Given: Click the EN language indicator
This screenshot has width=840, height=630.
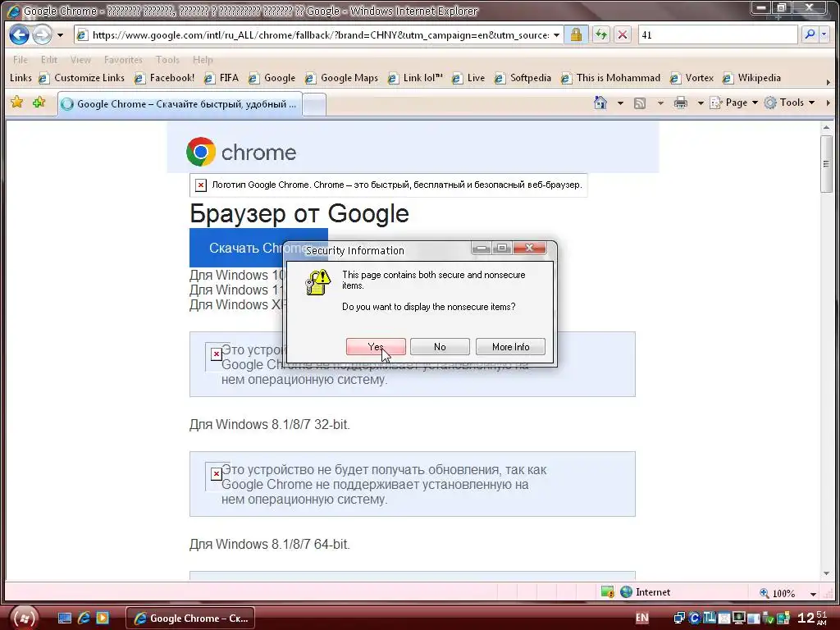Looking at the screenshot, I should click(641, 619).
